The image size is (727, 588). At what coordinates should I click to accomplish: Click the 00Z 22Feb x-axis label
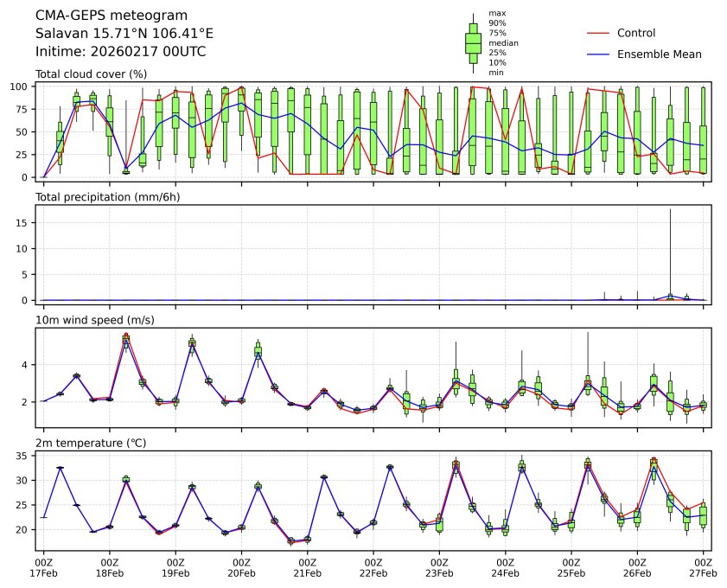tap(373, 567)
